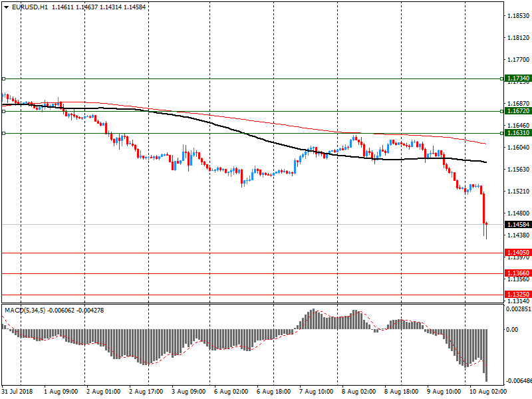
Task: Click the 1.13660 red price label
Action: pyautogui.click(x=518, y=273)
